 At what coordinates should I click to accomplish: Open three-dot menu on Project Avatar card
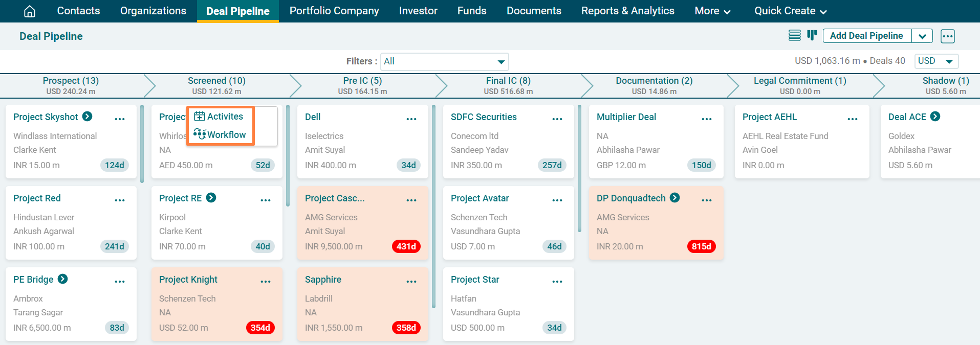tap(557, 200)
